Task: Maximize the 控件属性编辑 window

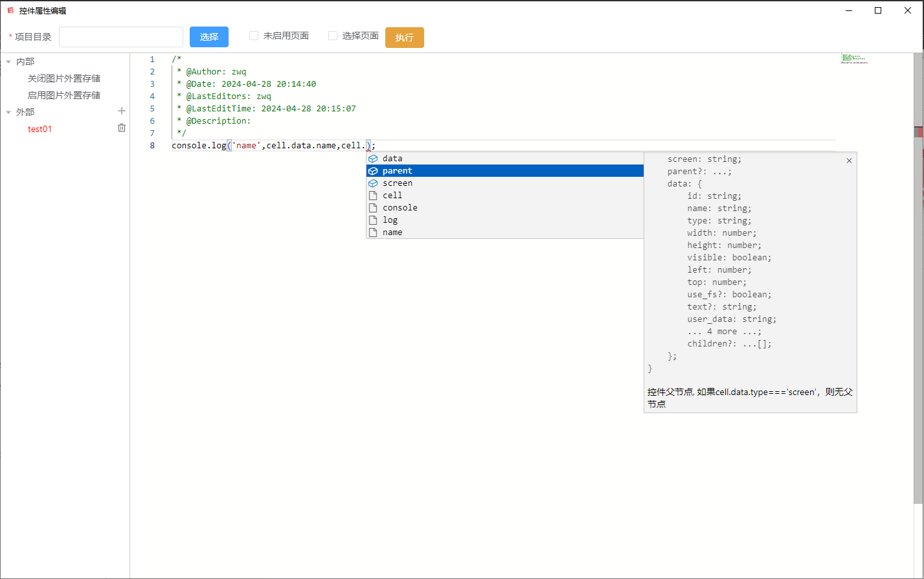Action: pos(878,10)
